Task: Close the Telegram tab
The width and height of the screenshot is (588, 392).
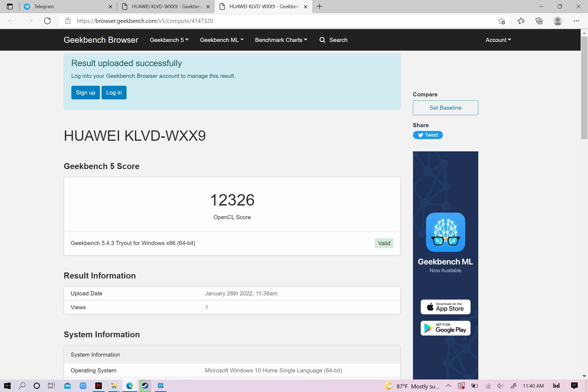Action: [110, 7]
